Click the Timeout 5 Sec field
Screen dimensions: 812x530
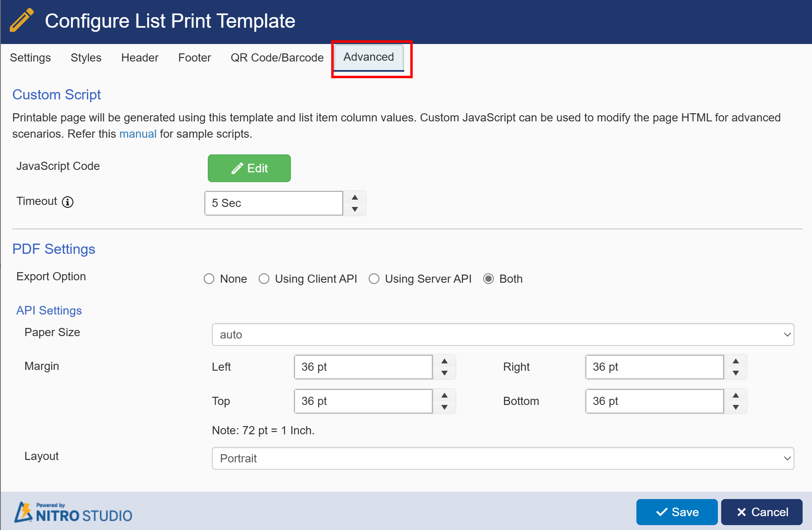274,203
